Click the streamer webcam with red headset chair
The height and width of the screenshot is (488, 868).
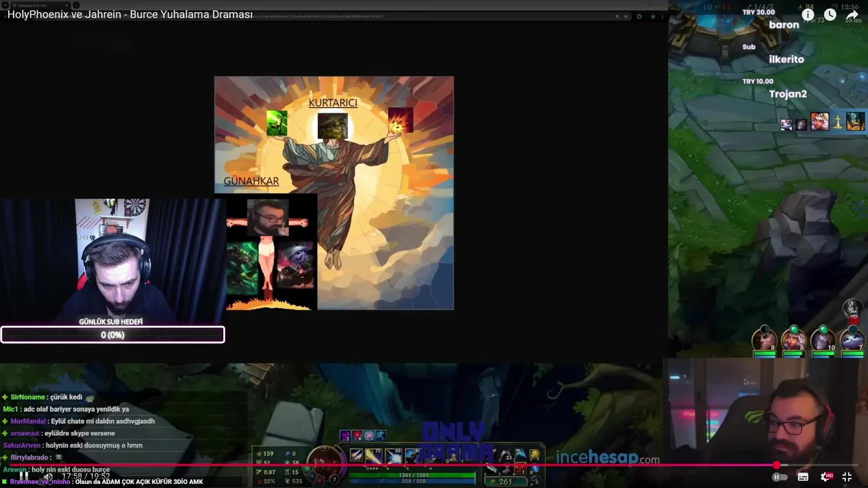point(113,261)
